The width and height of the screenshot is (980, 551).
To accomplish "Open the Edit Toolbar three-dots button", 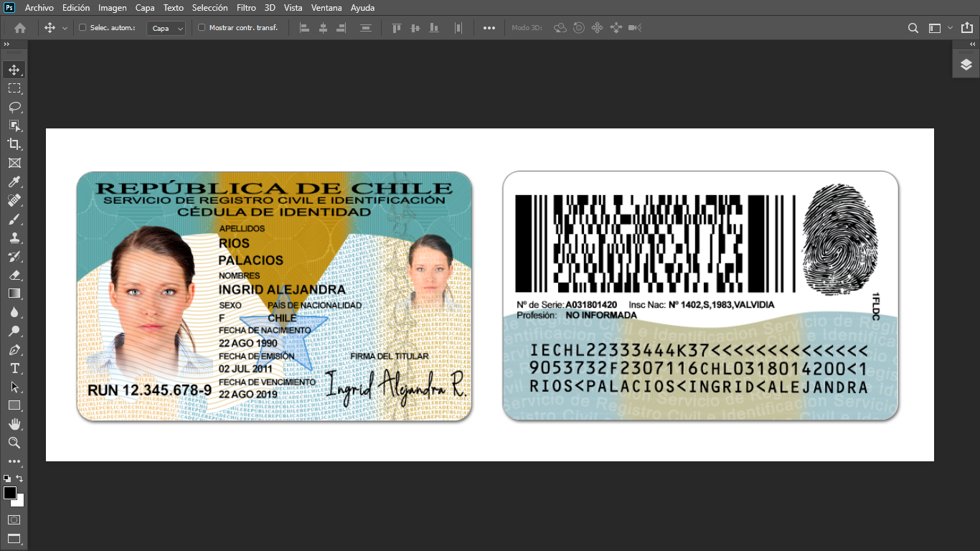I will click(x=14, y=461).
